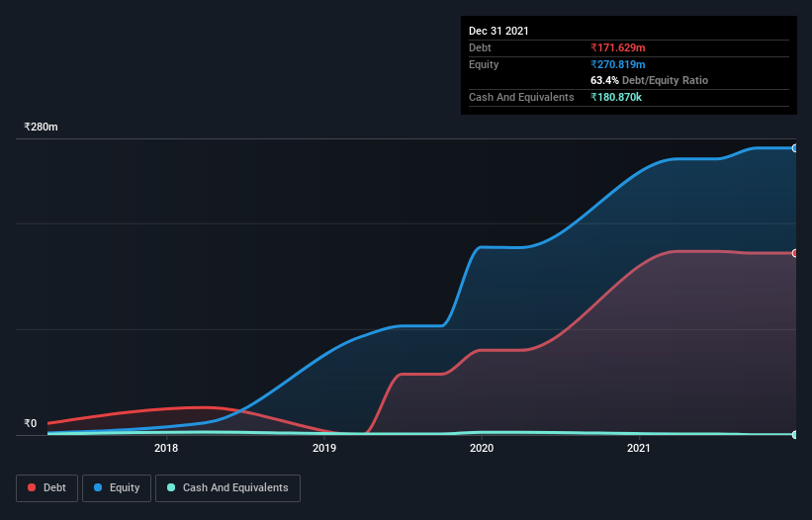
Task: Toggle the Debt legend button
Action: (47, 488)
